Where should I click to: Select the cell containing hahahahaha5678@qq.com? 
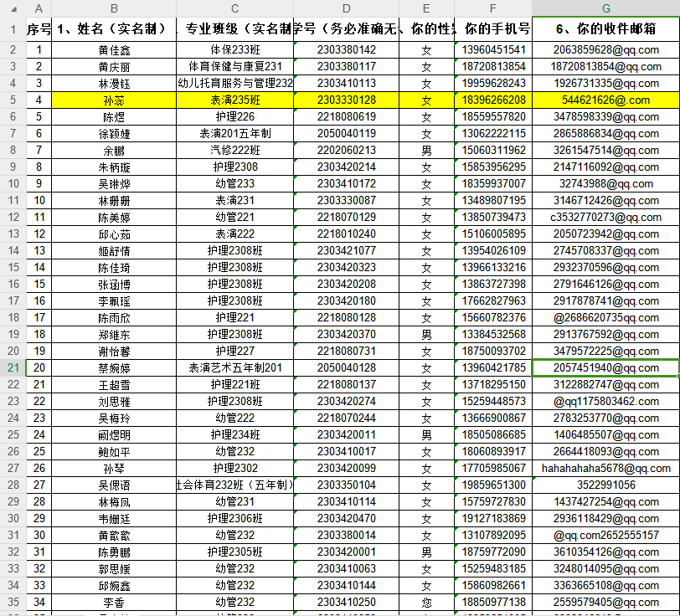pos(605,468)
